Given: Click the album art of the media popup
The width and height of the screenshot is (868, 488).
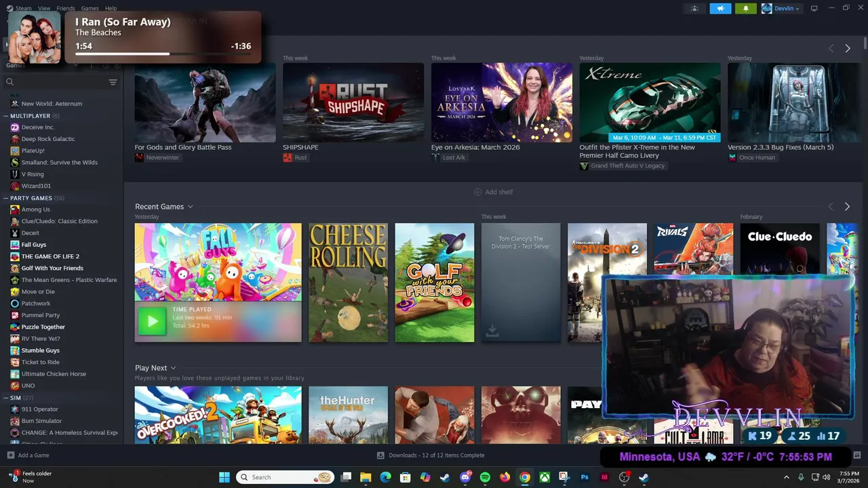Looking at the screenshot, I should pyautogui.click(x=35, y=39).
